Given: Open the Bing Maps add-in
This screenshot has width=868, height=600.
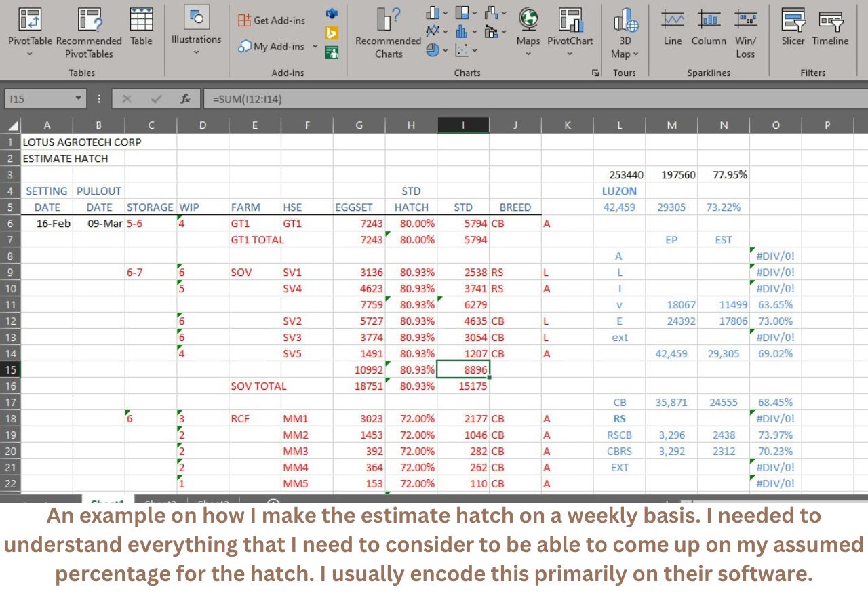Looking at the screenshot, I should coord(332,33).
